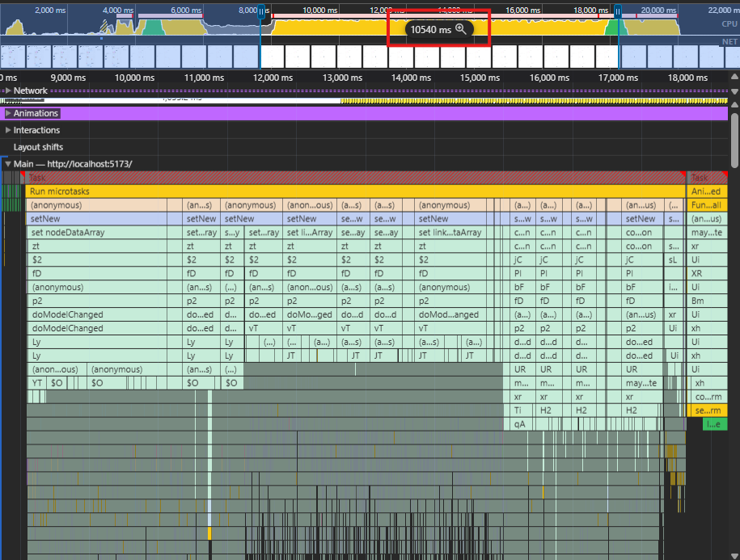Click the magnifier icon beside 10540 ms
Image resolution: width=740 pixels, height=560 pixels.
point(461,29)
